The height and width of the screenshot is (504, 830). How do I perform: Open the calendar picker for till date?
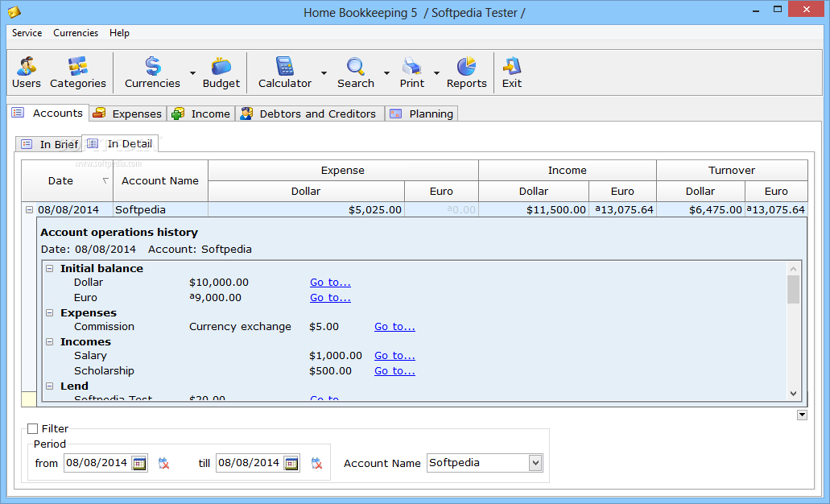coord(291,463)
